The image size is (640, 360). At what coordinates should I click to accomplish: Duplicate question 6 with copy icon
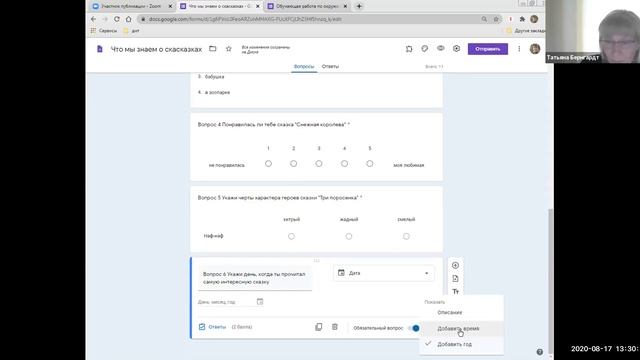pyautogui.click(x=319, y=327)
